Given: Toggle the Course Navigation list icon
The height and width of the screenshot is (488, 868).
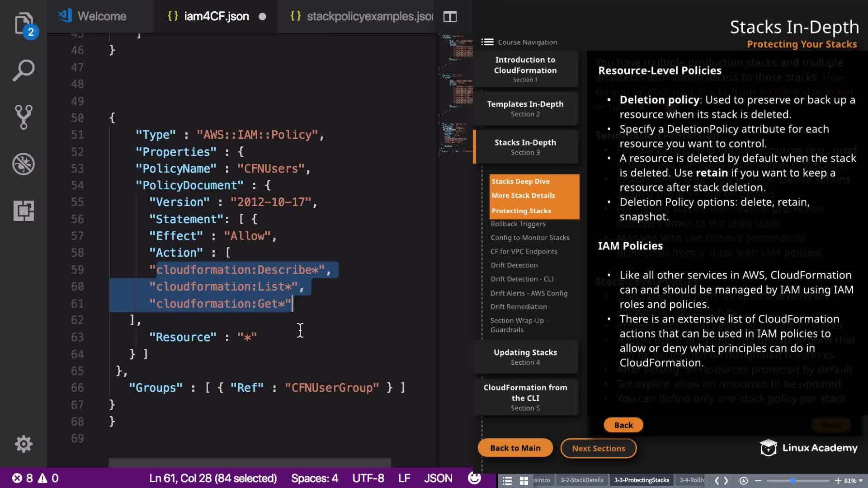Looking at the screenshot, I should tap(487, 42).
